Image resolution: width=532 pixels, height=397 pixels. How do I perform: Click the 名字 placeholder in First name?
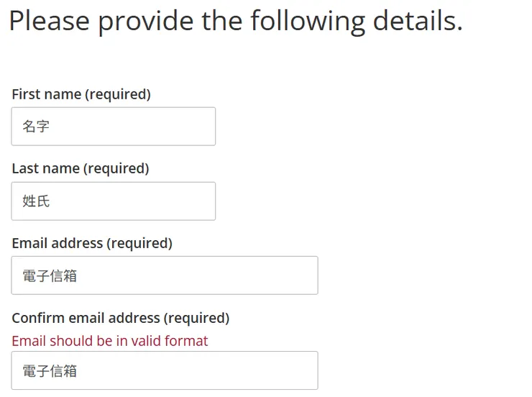[x=36, y=127]
